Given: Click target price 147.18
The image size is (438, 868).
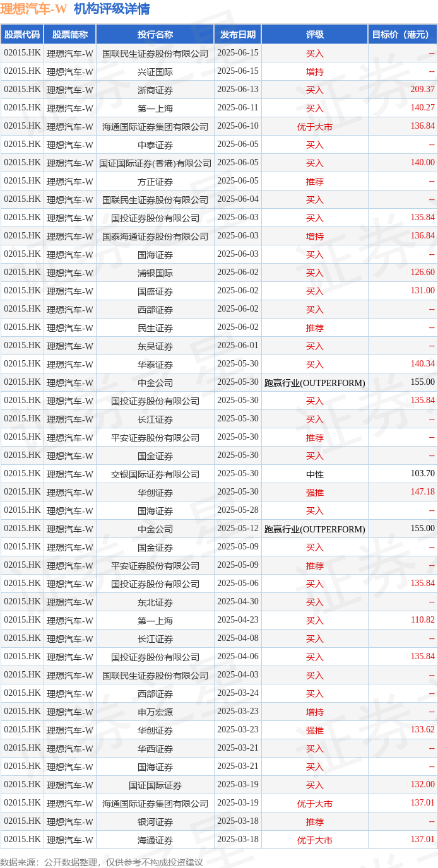Looking at the screenshot, I should coord(422,492).
